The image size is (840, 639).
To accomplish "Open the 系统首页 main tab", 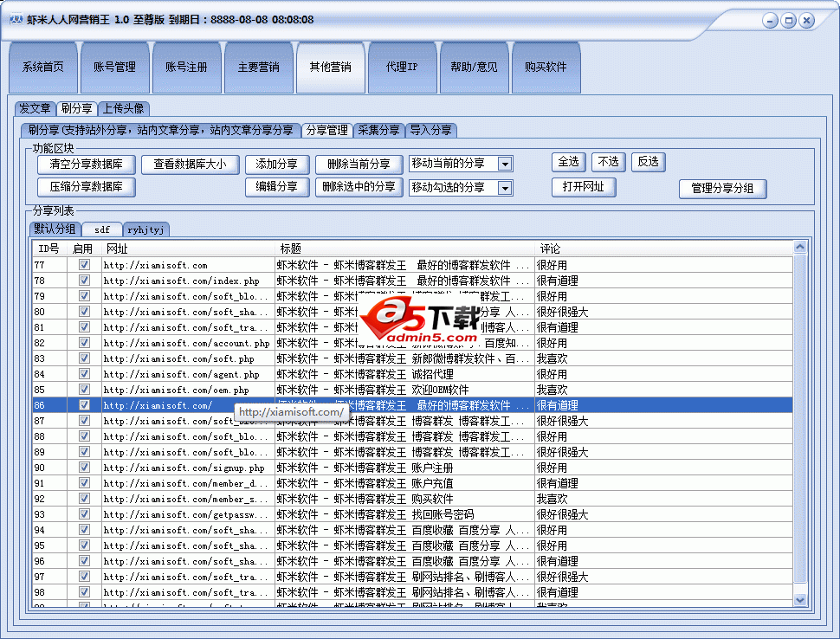I will (42, 67).
